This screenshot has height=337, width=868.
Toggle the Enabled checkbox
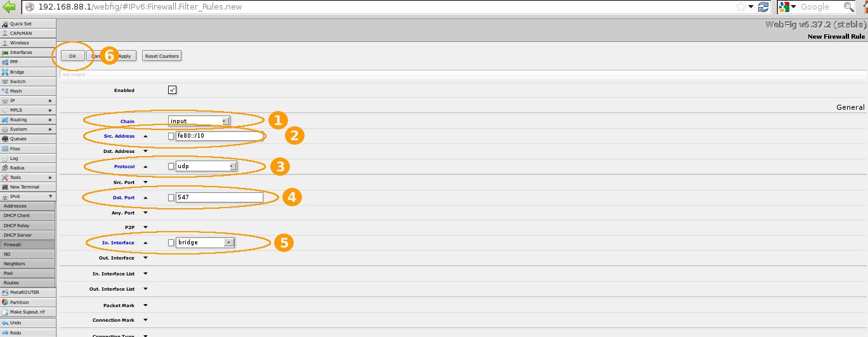(x=172, y=90)
